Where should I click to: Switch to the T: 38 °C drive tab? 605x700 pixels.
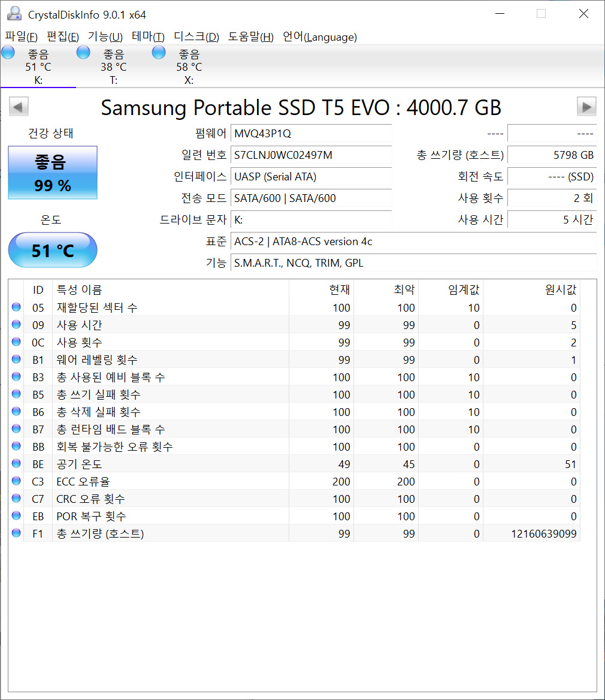click(113, 67)
